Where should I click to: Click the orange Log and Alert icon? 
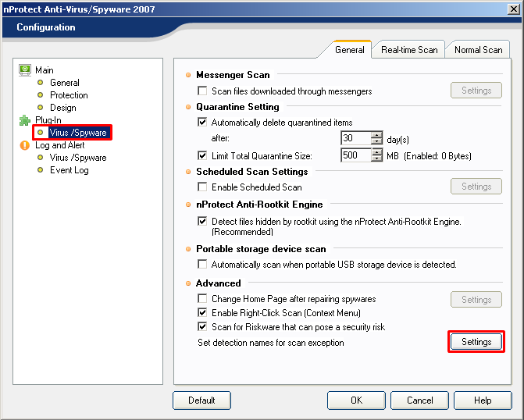pos(25,145)
